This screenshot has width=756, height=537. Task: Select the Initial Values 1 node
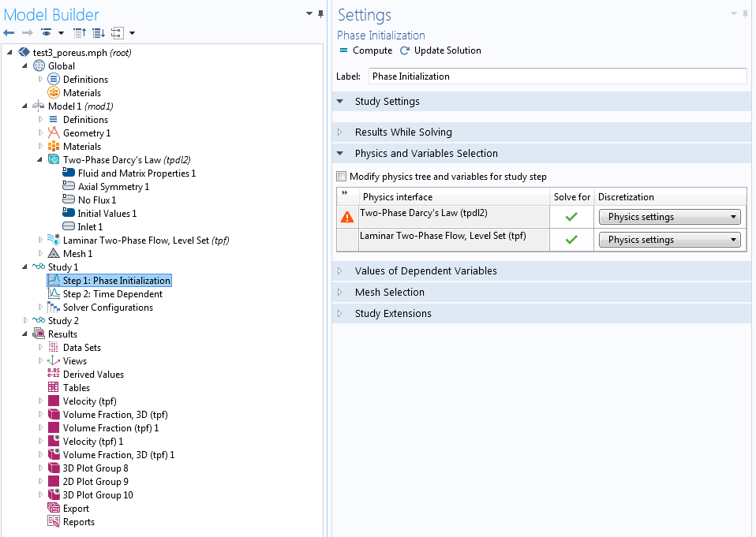click(x=107, y=214)
